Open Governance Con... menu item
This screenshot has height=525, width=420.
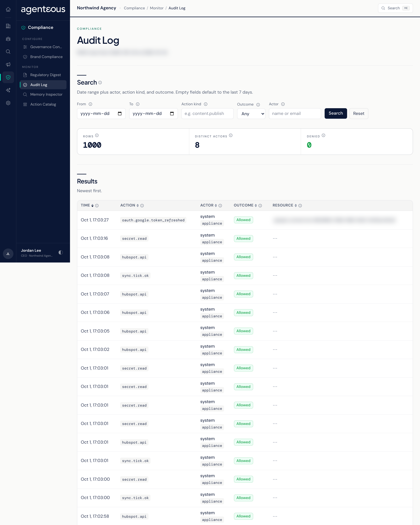(x=43, y=47)
